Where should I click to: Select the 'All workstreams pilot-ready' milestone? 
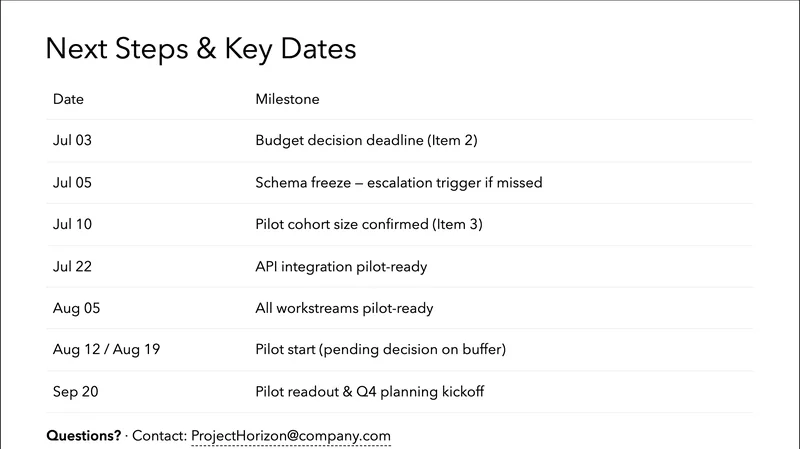[344, 308]
